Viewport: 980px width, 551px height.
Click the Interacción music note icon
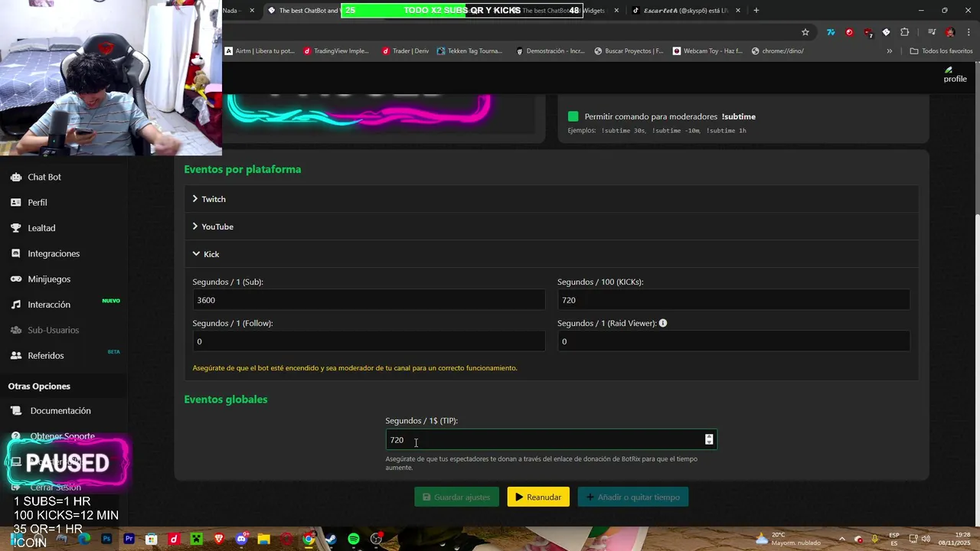[16, 305]
